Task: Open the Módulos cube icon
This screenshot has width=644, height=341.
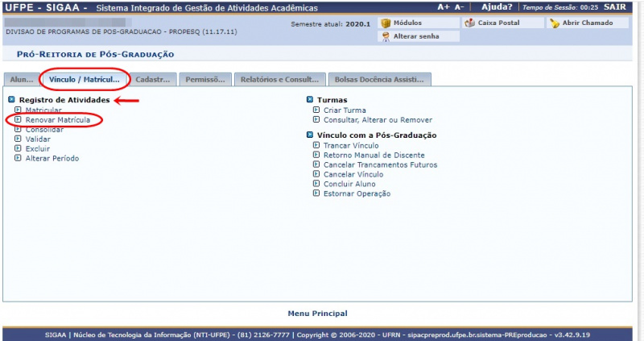Action: (386, 23)
